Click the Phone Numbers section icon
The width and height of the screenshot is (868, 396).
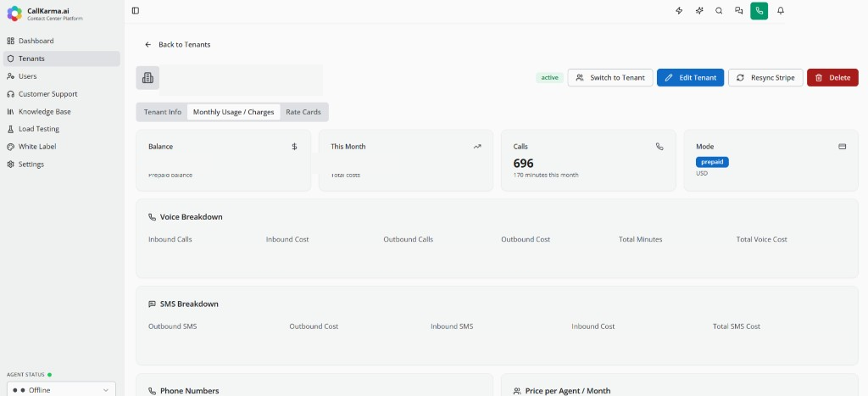[x=153, y=391]
